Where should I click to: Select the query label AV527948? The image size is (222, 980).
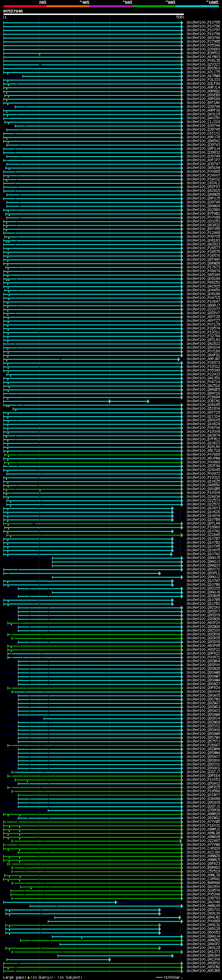tap(13, 11)
